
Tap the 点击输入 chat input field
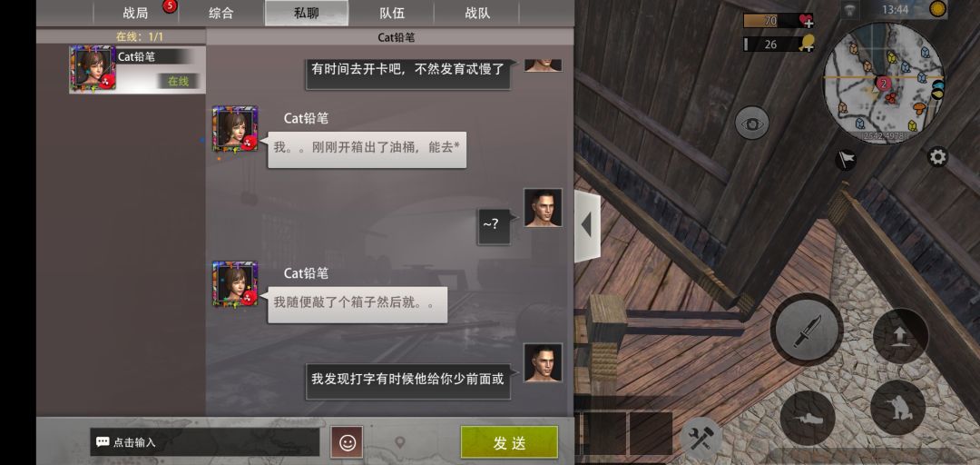click(205, 442)
